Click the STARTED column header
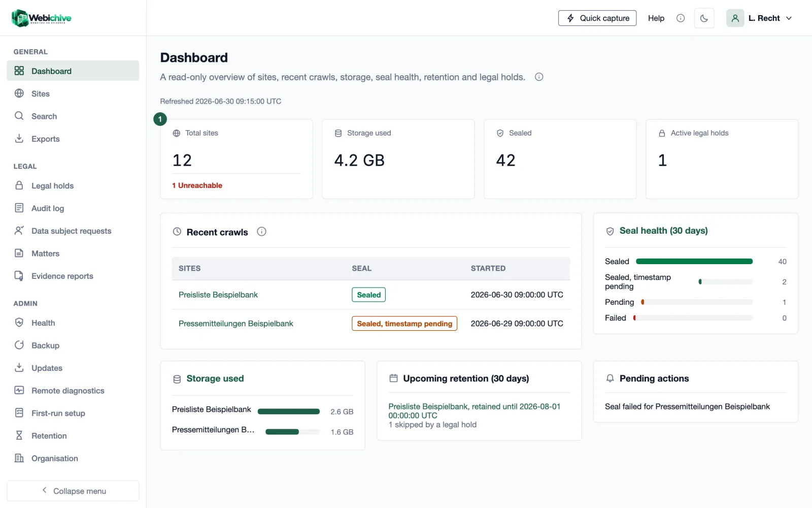Viewport: 812px width, 508px height. 488,268
